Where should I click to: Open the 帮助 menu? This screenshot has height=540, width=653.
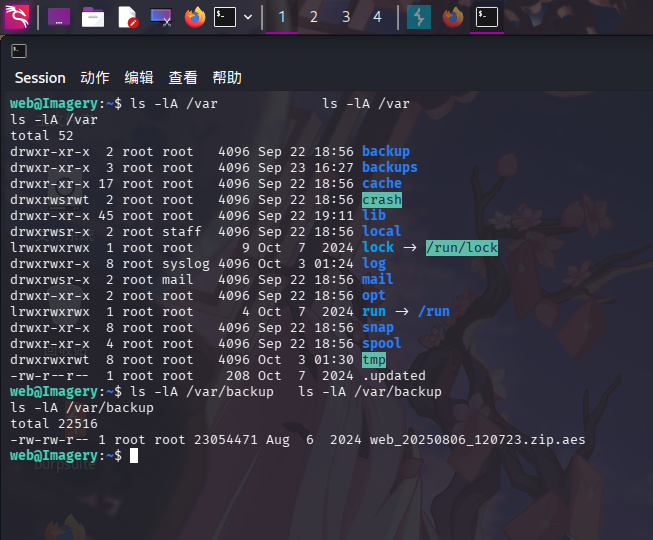pos(227,78)
